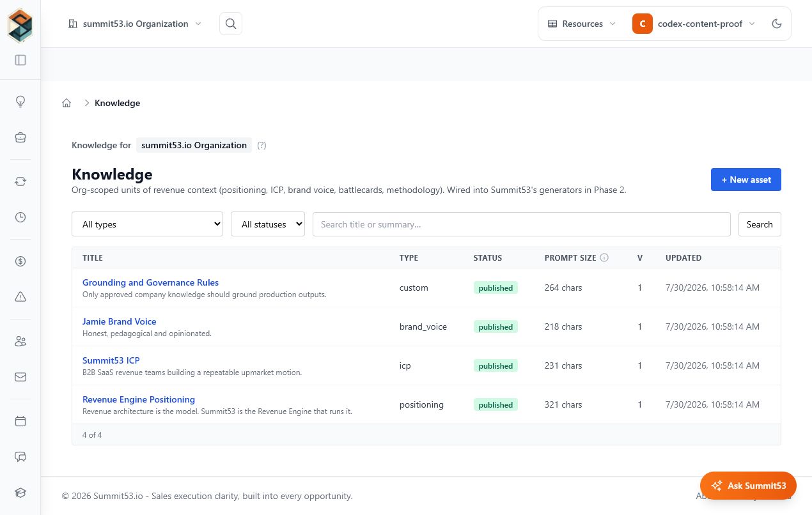Click the home breadcrumb icon
Image resolution: width=812 pixels, height=515 pixels.
(66, 103)
